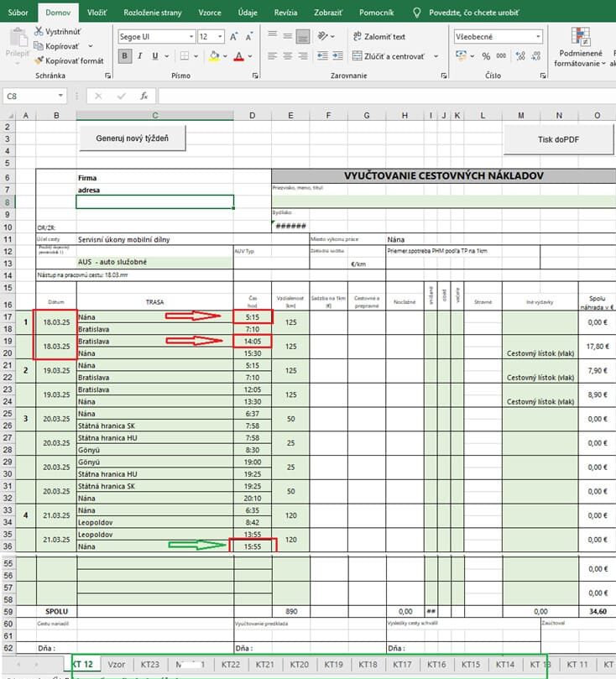This screenshot has height=679, width=616.
Task: Increase font size with large A icon
Action: pos(234,37)
